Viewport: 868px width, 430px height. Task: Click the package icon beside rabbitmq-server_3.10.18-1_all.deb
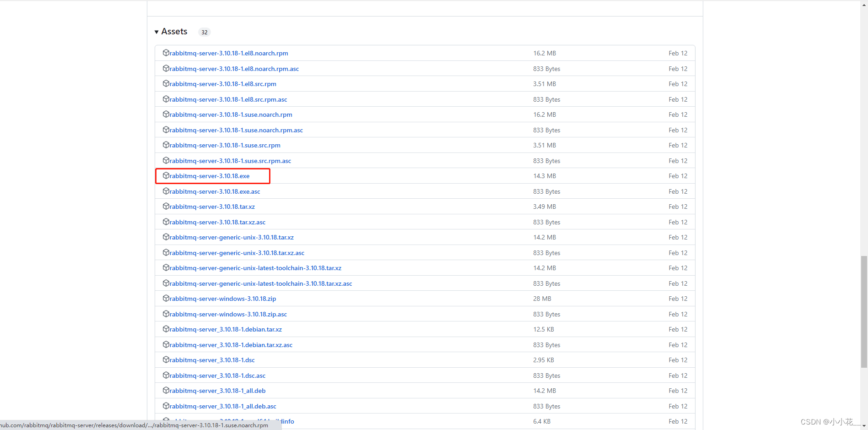coord(166,391)
